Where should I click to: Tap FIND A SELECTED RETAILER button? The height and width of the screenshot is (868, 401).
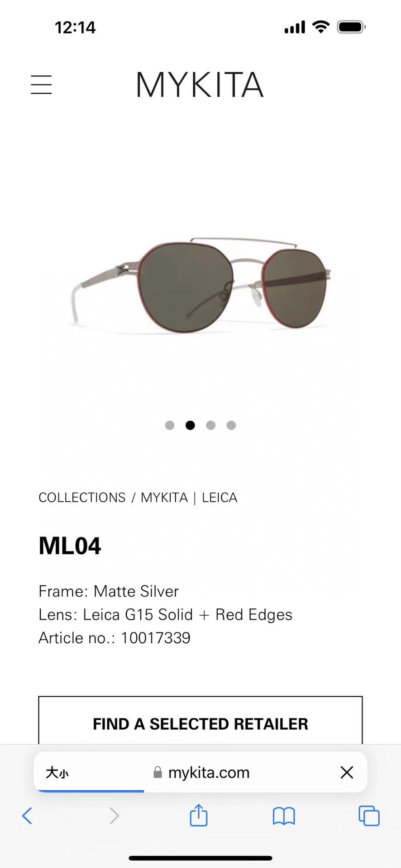point(200,721)
